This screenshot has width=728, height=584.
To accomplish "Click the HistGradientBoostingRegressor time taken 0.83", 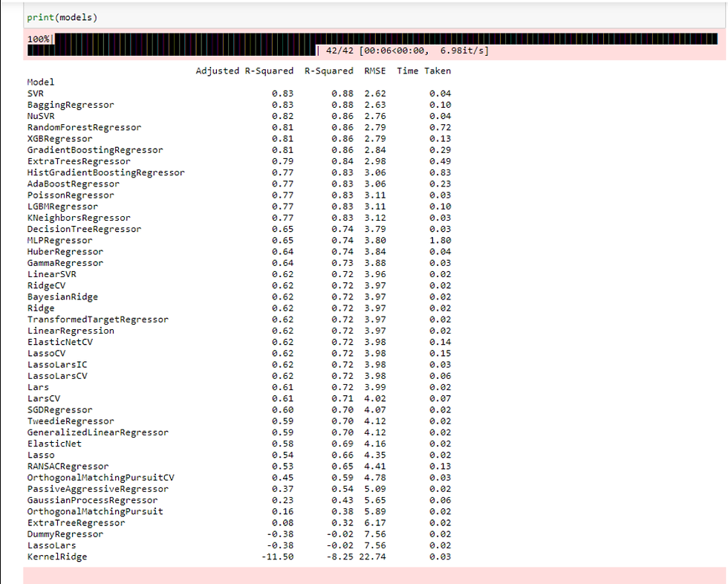I will (x=440, y=172).
